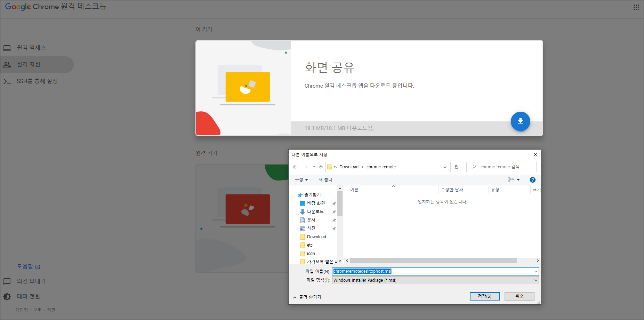Image resolution: width=644 pixels, height=320 pixels.
Task: Click the red remote device illustration
Action: pyautogui.click(x=248, y=209)
